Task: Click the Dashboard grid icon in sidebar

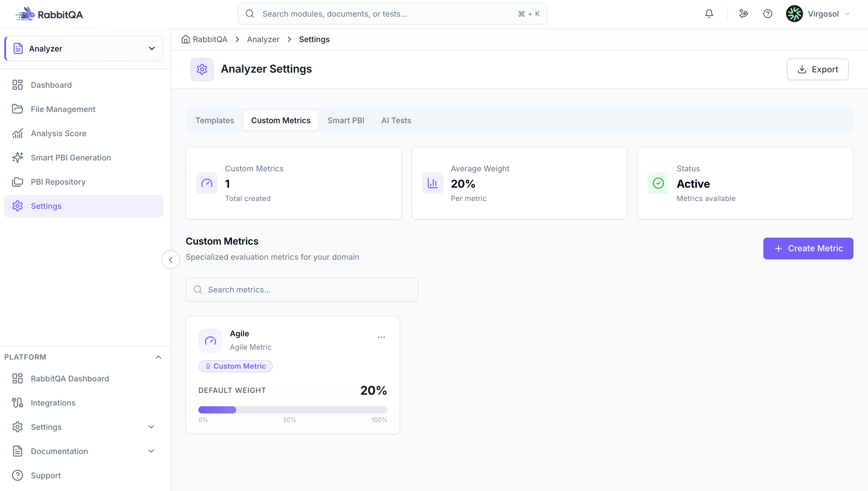Action: point(17,85)
